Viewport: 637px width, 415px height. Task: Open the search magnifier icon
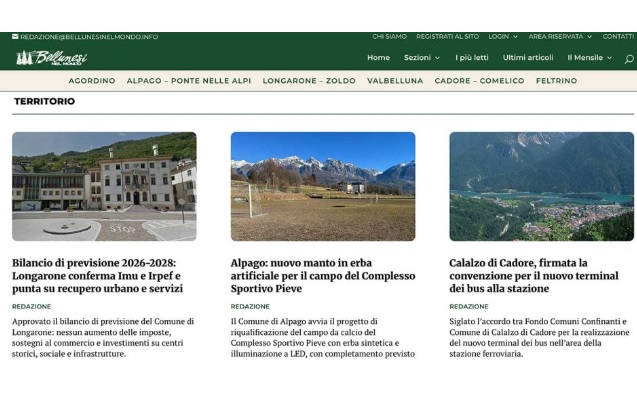[x=628, y=59]
